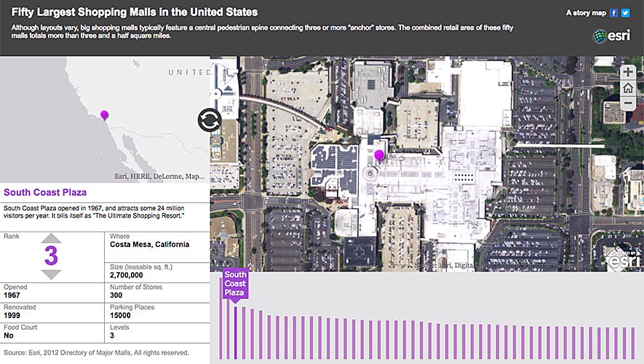Share the story map on Twitter
Screen dimensions: 644x364
point(625,12)
